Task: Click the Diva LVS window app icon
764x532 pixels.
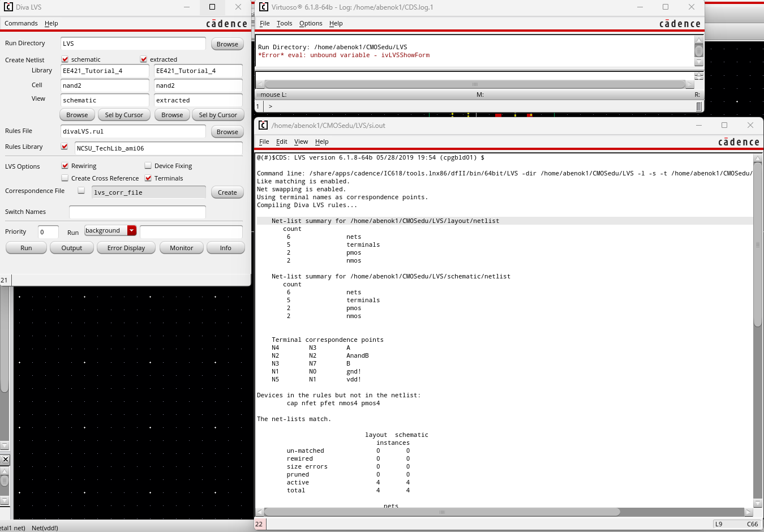Action: [8, 7]
